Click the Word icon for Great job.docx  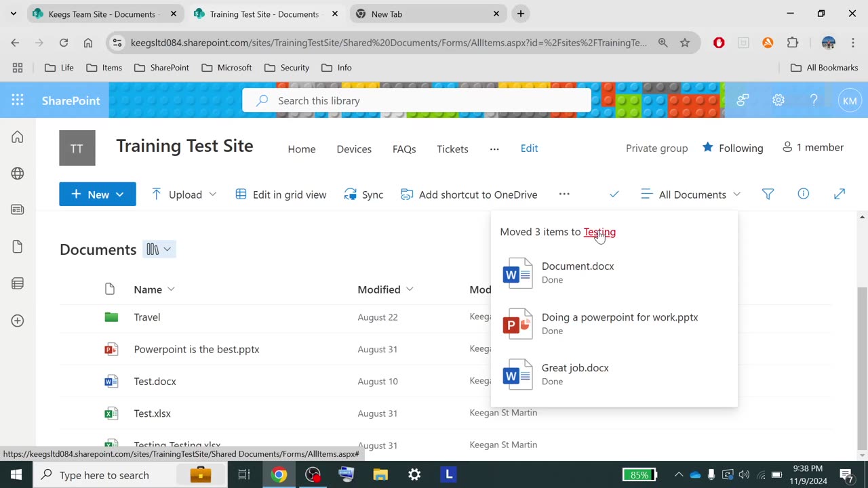[x=517, y=375]
